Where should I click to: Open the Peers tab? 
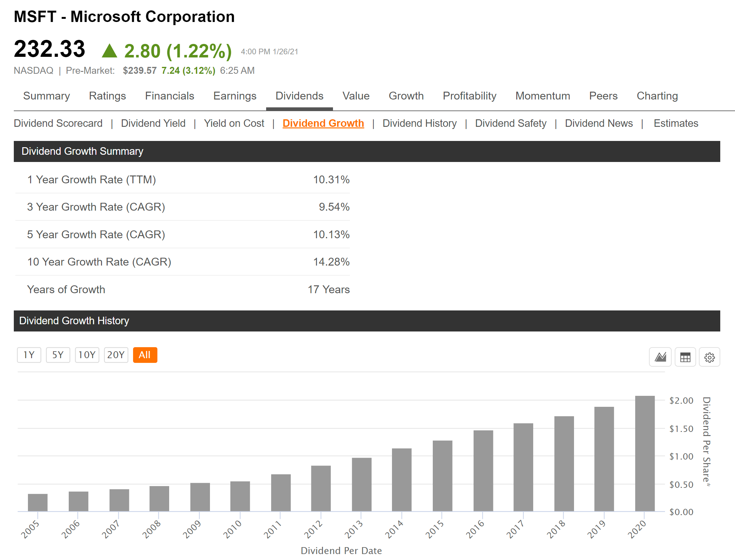tap(603, 96)
